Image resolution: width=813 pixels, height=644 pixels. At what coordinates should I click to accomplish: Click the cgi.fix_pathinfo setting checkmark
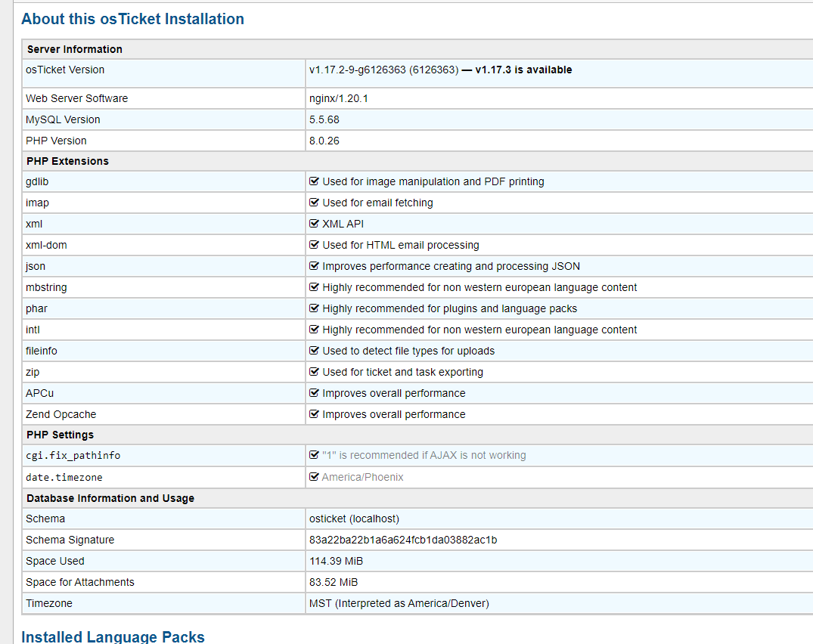click(x=315, y=455)
